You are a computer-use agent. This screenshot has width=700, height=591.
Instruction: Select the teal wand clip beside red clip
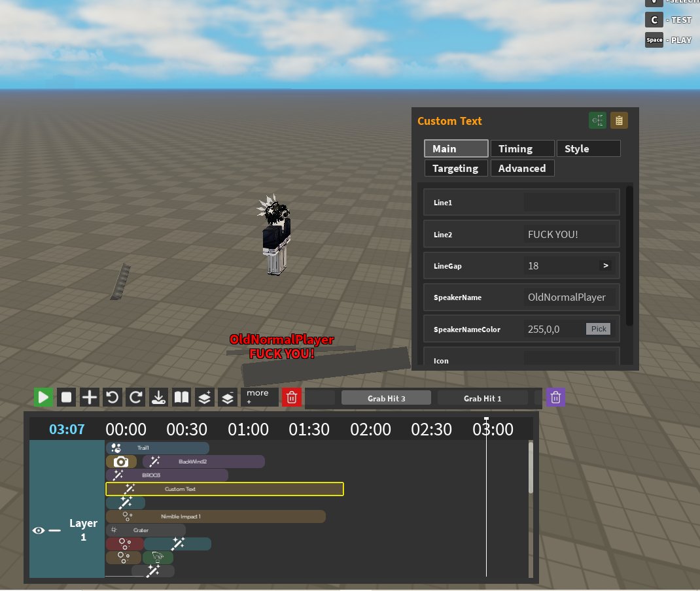tap(178, 544)
